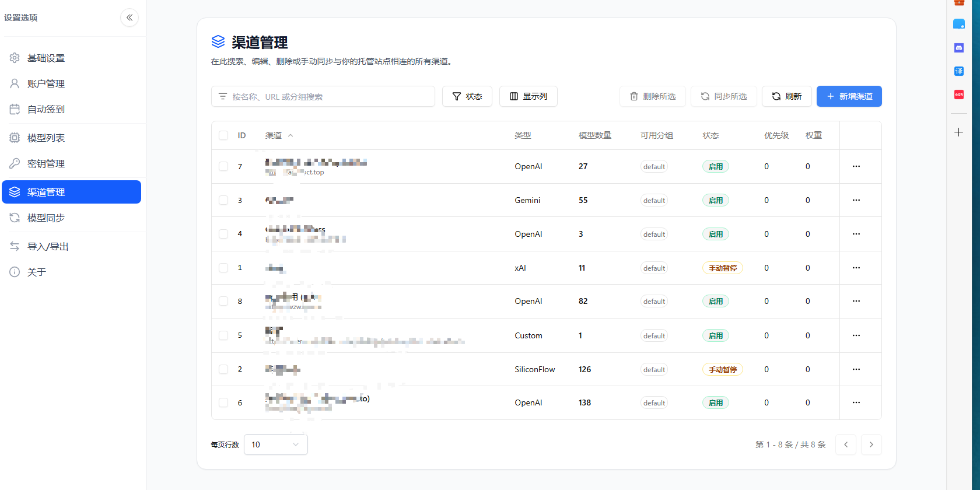Viewport: 980px width, 490px height.
Task: Open the three-dot menu for the xAI channel
Action: 856,268
